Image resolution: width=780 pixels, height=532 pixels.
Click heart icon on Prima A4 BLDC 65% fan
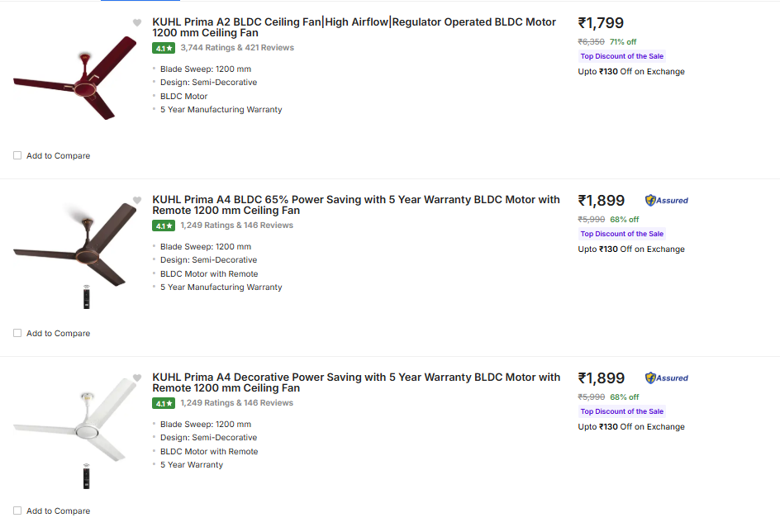click(x=137, y=200)
